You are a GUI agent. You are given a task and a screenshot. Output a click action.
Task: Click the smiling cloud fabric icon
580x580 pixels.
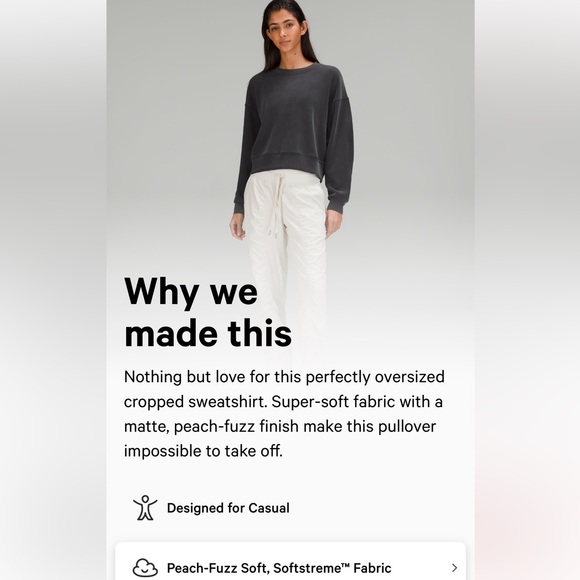coord(145,567)
